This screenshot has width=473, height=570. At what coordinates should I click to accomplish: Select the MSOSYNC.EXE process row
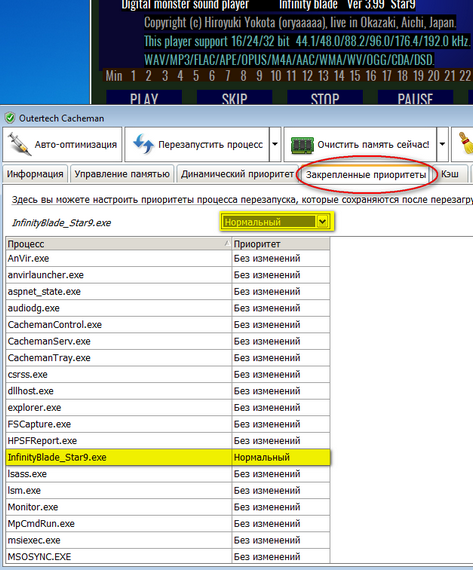168,557
